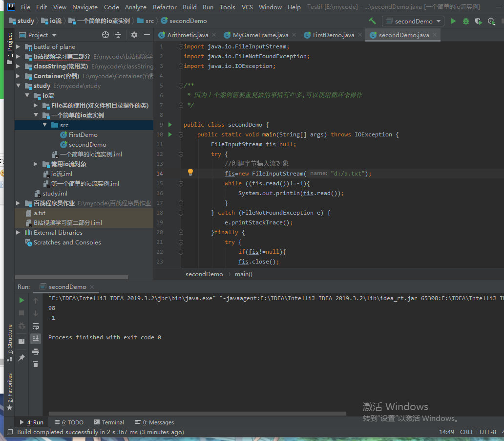The image size is (504, 441).
Task: Pin the Run tab
Action: click(x=21, y=357)
